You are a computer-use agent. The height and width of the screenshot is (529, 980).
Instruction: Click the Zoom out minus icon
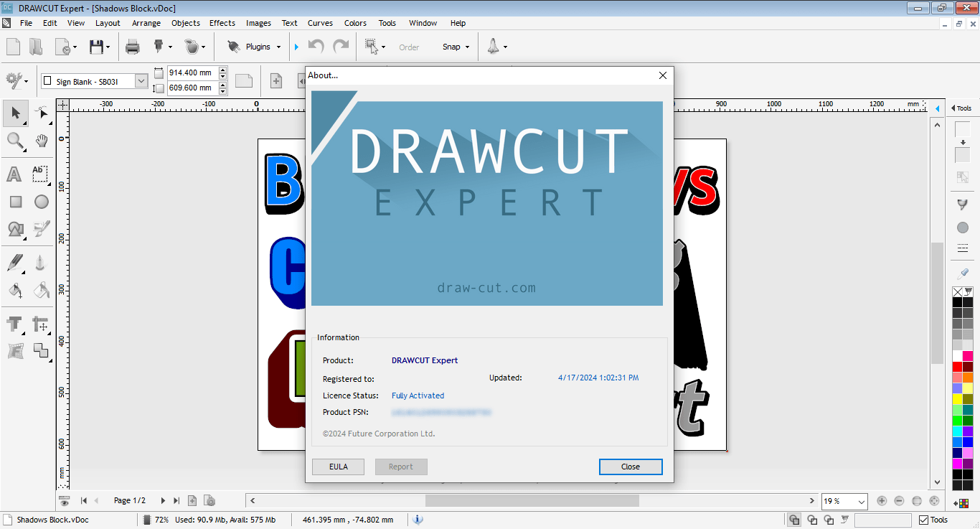point(899,501)
